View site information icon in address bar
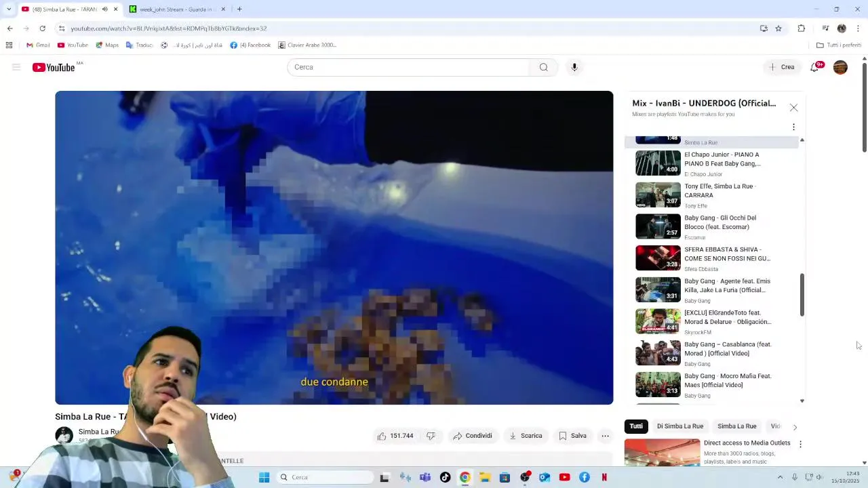This screenshot has height=488, width=868. coord(62,28)
